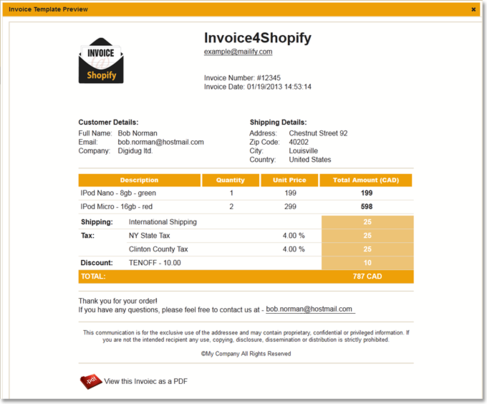
Task: Click unit price 199
Action: pyautogui.click(x=290, y=193)
